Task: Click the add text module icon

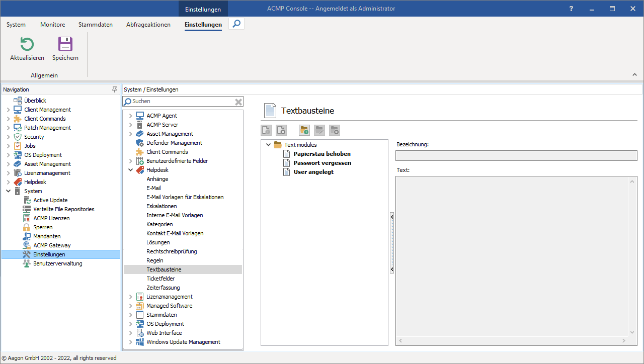Action: [266, 130]
